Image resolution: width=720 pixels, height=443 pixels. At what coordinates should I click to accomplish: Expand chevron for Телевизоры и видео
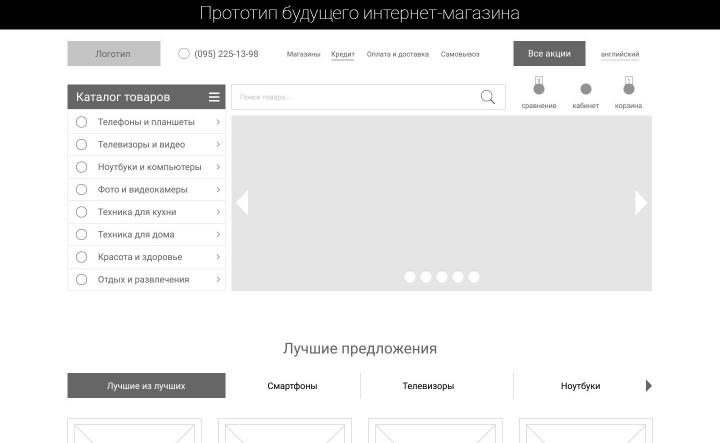tap(218, 145)
